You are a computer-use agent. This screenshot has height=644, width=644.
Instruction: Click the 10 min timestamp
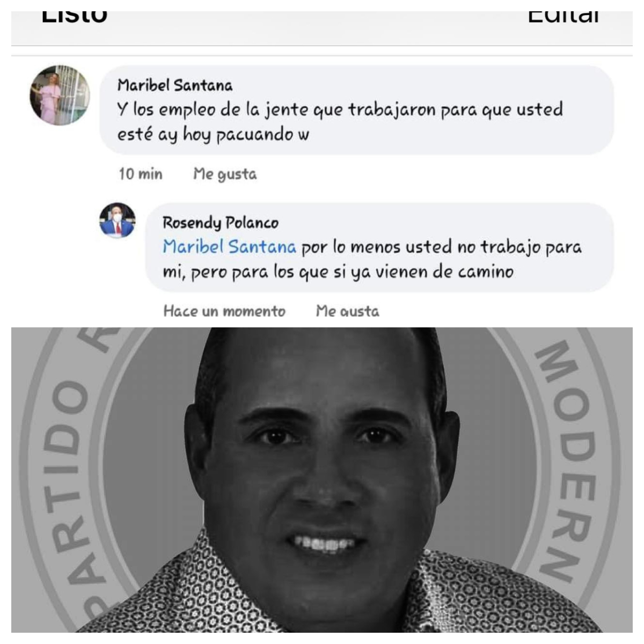141,174
